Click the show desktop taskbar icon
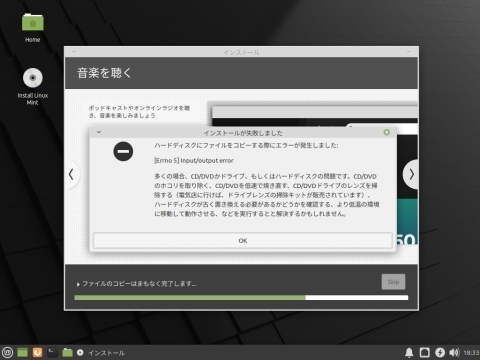 (22, 352)
